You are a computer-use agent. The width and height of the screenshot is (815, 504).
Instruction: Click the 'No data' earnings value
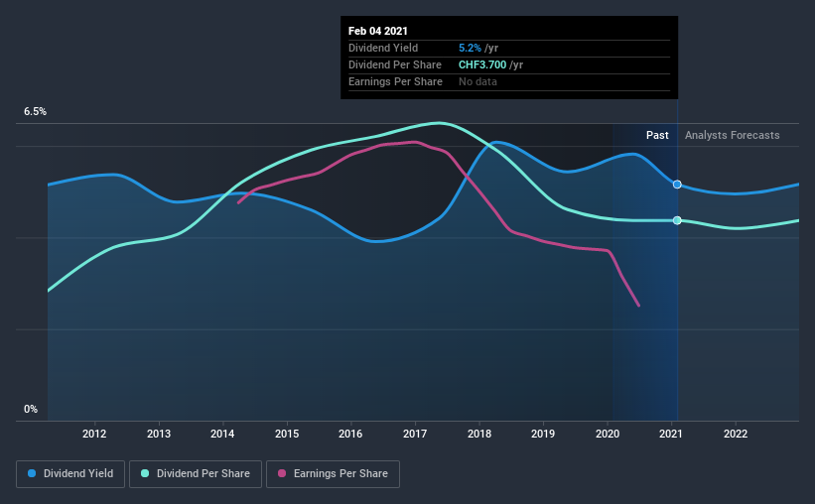[477, 81]
